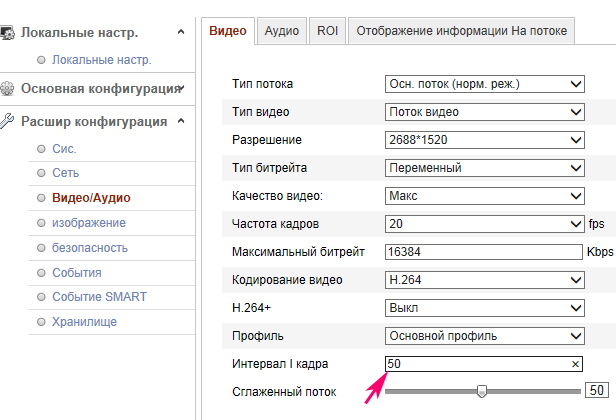Change the Разрешение 2688*1520 dropdown
The image size is (616, 420).
click(x=485, y=140)
